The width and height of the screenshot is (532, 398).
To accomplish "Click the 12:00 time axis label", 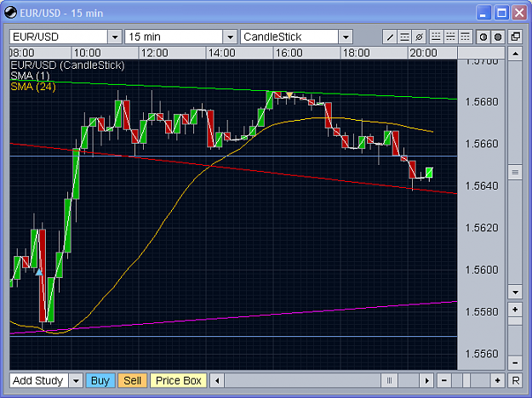I will (x=154, y=53).
